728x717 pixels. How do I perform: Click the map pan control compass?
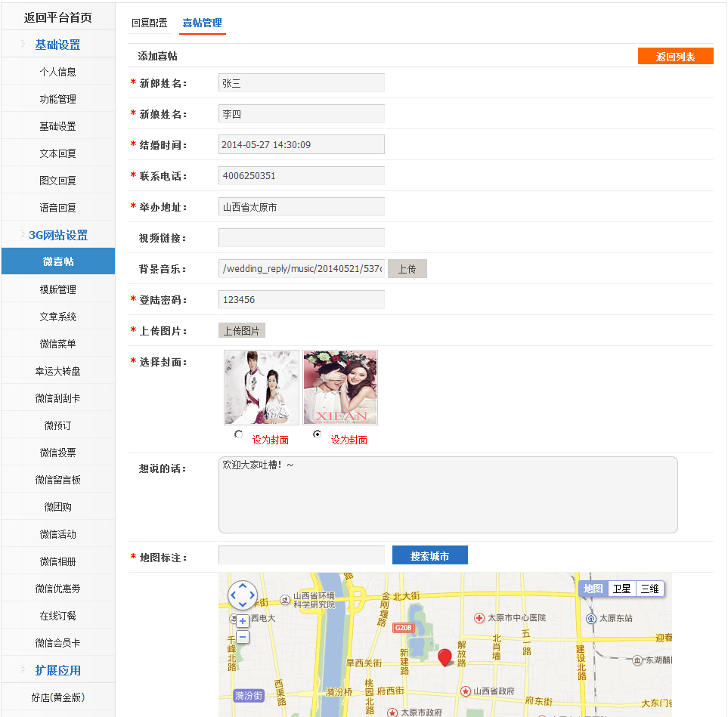coord(243,595)
